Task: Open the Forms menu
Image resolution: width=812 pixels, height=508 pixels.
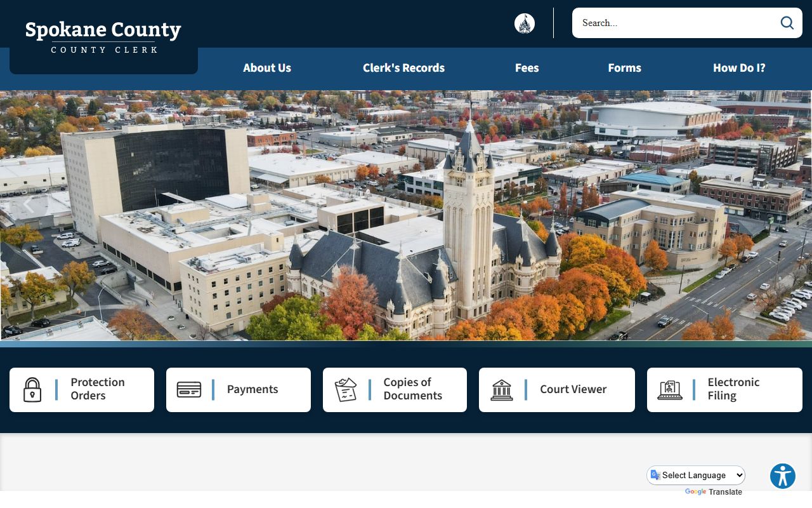Action: 624,68
